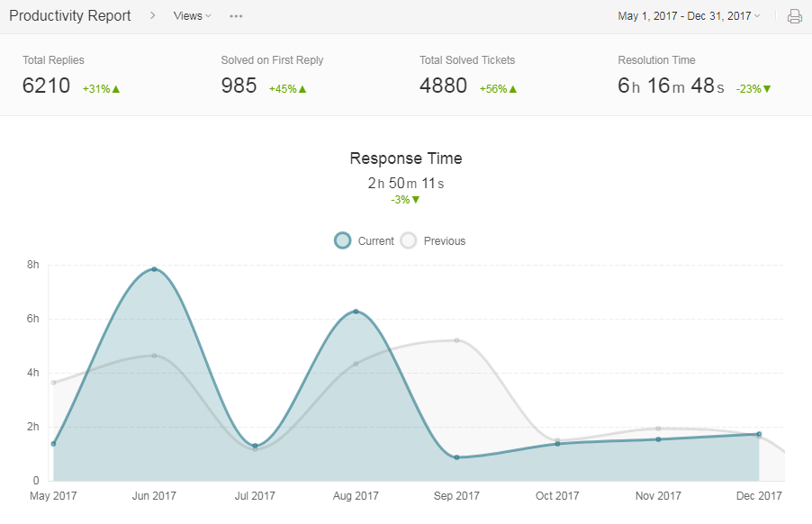Click the print icon
The height and width of the screenshot is (524, 812).
pos(794,16)
